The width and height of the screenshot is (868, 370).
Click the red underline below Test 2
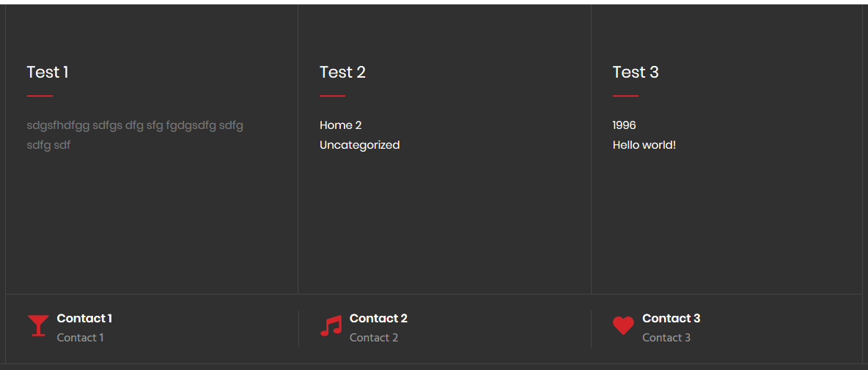pos(332,96)
